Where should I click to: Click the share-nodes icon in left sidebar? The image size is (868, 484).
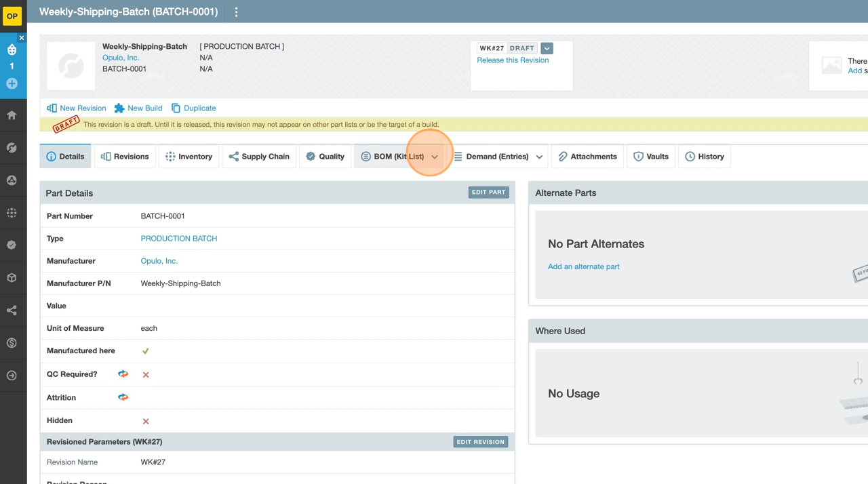(x=12, y=310)
